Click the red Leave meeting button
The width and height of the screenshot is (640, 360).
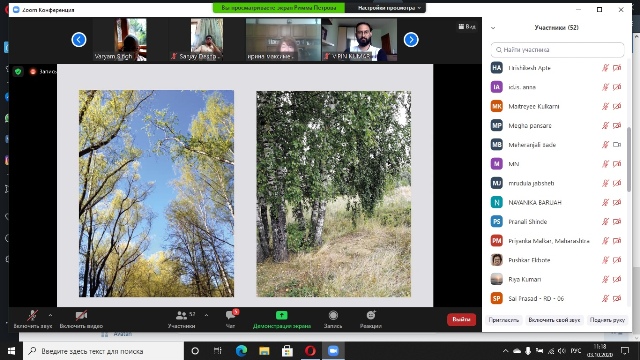pyautogui.click(x=461, y=320)
